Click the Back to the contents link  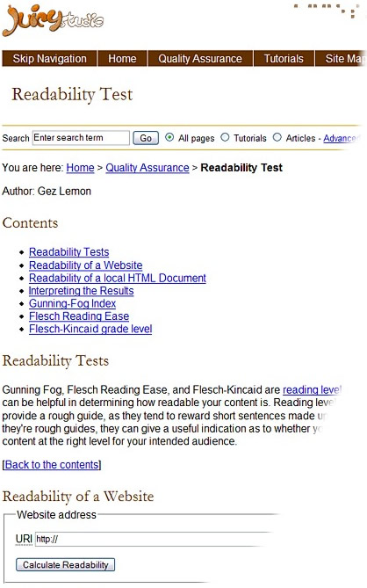pos(52,465)
